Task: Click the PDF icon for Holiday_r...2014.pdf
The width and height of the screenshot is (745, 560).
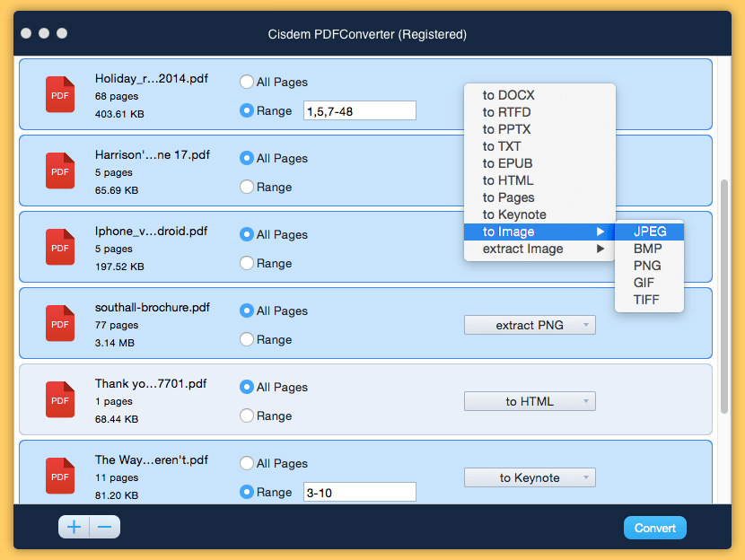Action: point(60,95)
